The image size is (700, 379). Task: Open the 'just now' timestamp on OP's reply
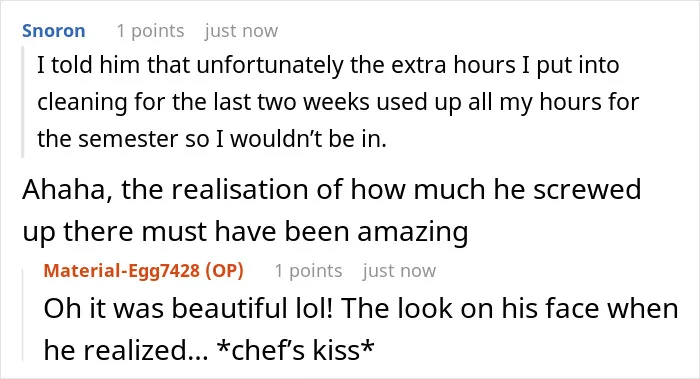click(x=400, y=271)
